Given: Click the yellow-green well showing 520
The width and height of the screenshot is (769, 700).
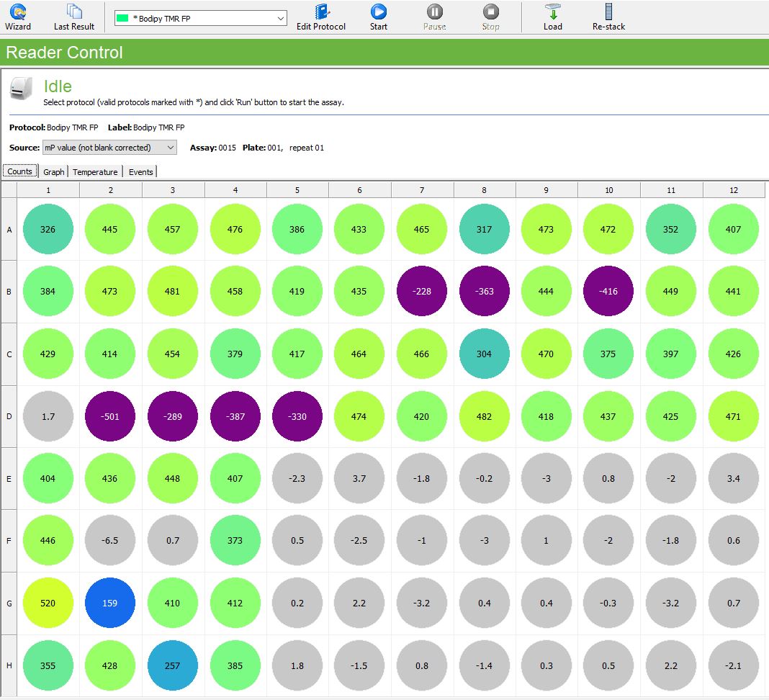Looking at the screenshot, I should pos(48,603).
